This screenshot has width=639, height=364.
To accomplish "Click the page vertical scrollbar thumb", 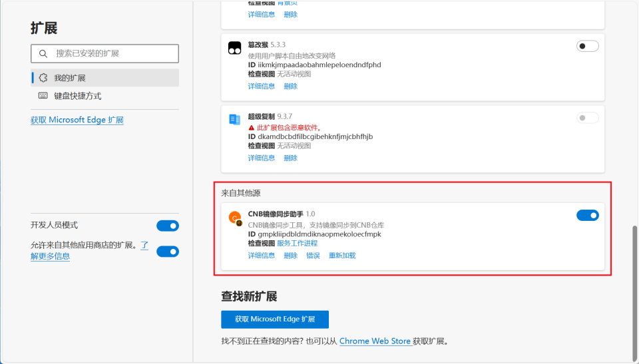I will pyautogui.click(x=634, y=293).
